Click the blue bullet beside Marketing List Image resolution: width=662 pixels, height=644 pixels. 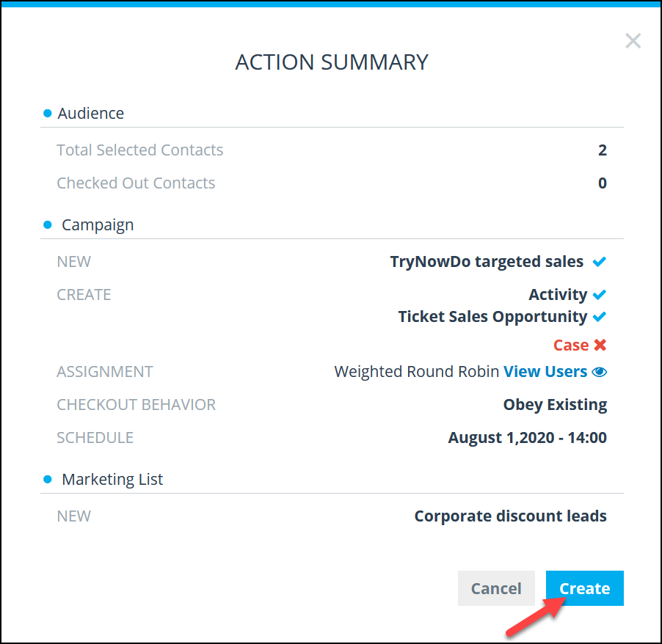[47, 480]
